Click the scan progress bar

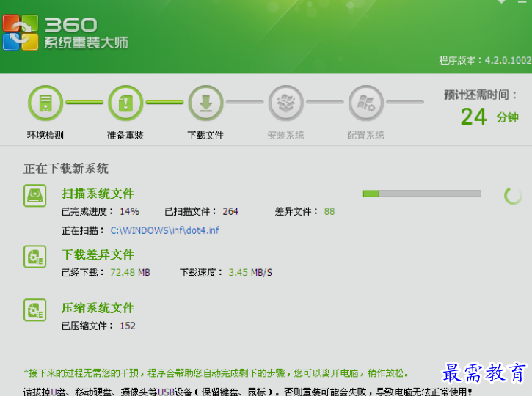[x=422, y=194]
